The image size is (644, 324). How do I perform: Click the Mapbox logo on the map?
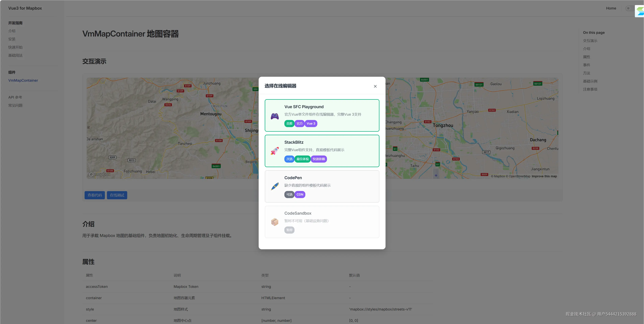(99, 174)
